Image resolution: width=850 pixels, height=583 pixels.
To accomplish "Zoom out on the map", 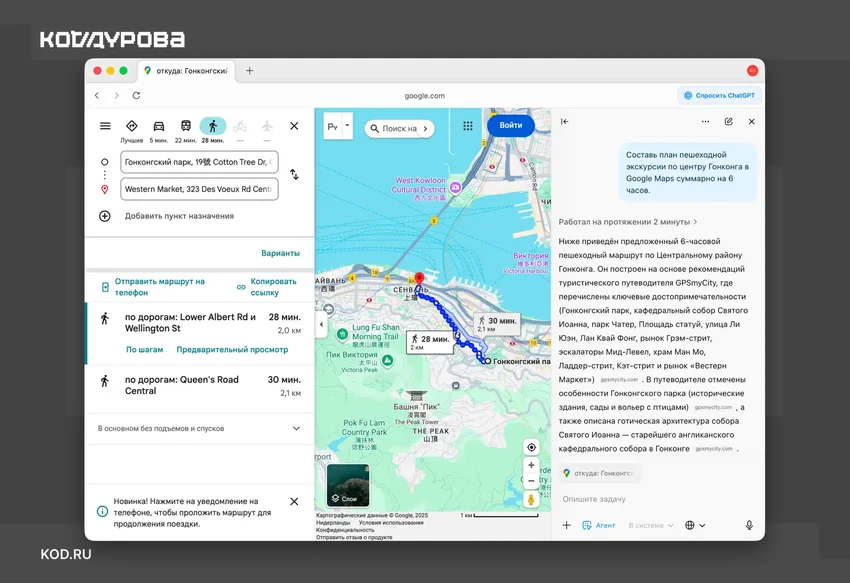I will tap(531, 481).
